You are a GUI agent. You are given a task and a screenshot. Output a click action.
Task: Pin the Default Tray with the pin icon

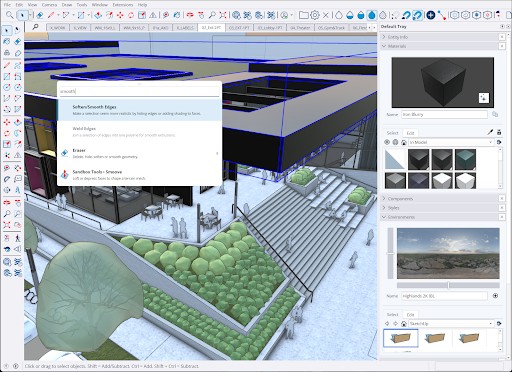click(502, 26)
